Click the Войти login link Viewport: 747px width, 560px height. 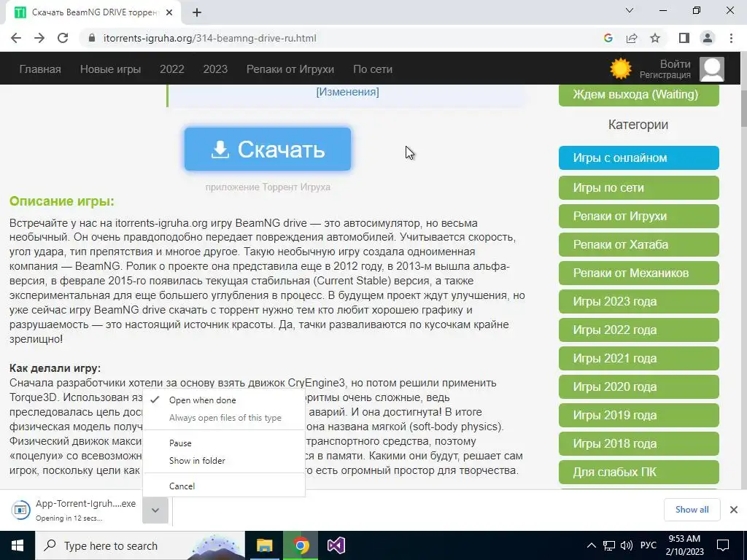[x=675, y=64]
